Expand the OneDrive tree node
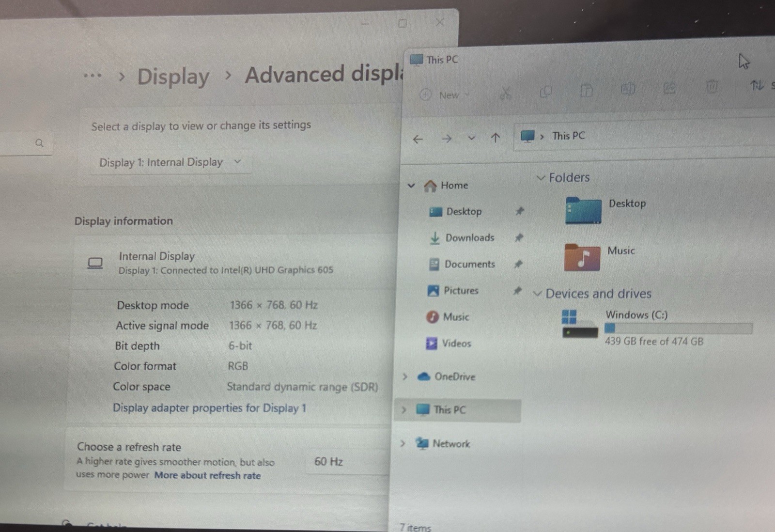This screenshot has width=775, height=532. 405,376
